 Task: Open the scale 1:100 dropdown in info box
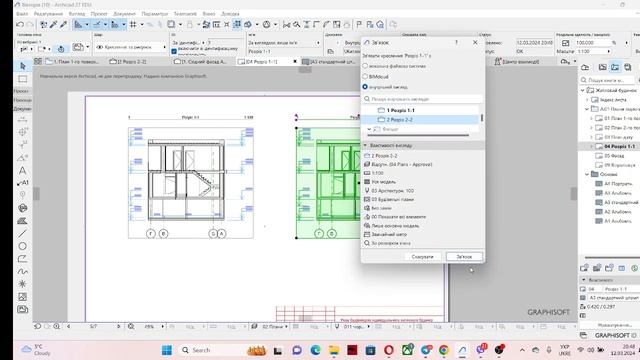pos(593,51)
